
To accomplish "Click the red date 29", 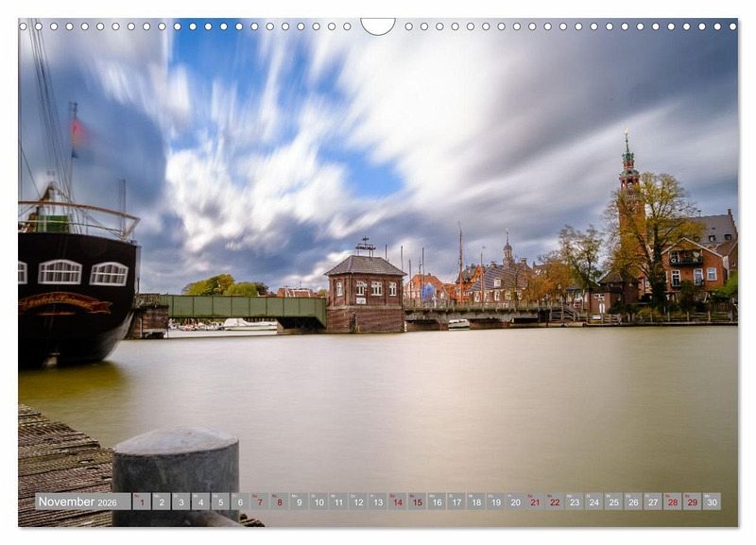I will pyautogui.click(x=692, y=502).
